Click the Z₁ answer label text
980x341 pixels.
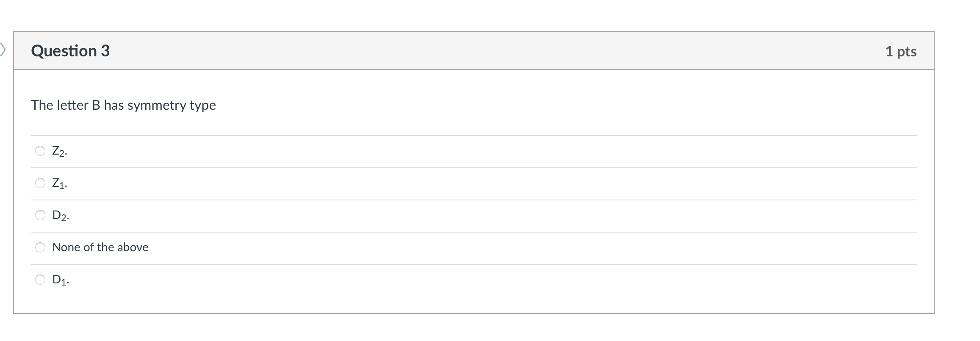pyautogui.click(x=59, y=183)
